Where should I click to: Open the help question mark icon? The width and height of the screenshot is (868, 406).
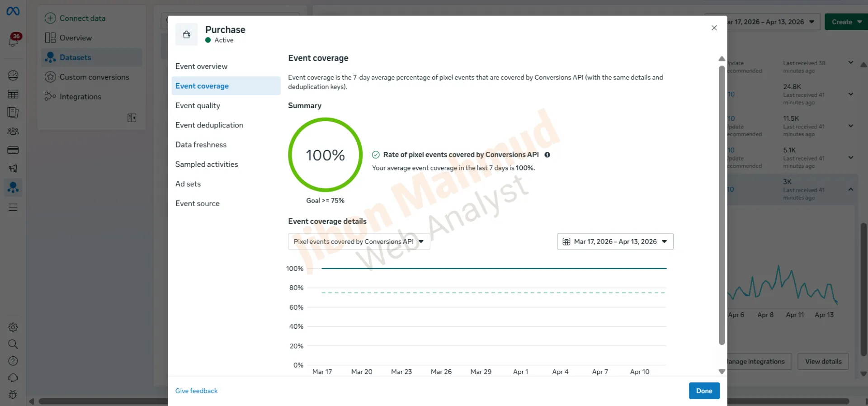pyautogui.click(x=13, y=361)
